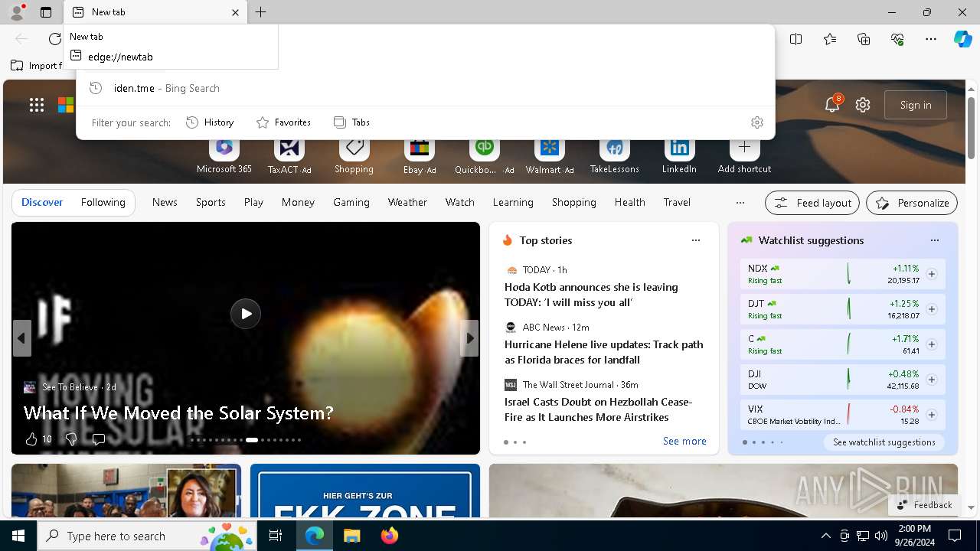Image resolution: width=980 pixels, height=551 pixels.
Task: Switch to Discover feed tab
Action: tap(42, 202)
